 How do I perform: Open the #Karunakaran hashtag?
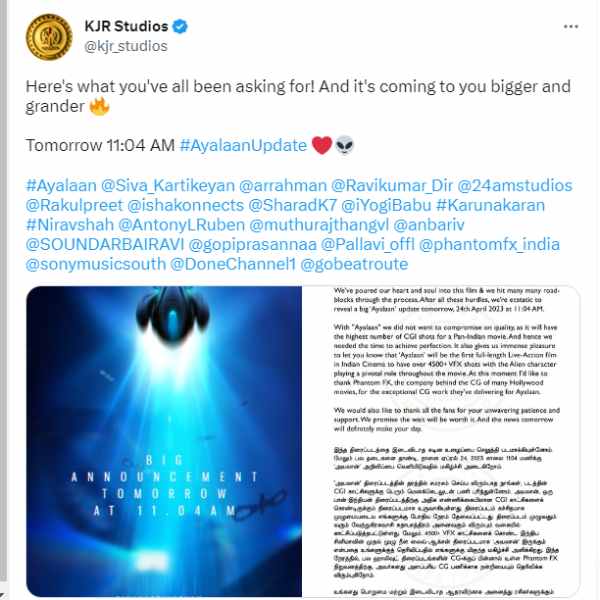pos(491,205)
